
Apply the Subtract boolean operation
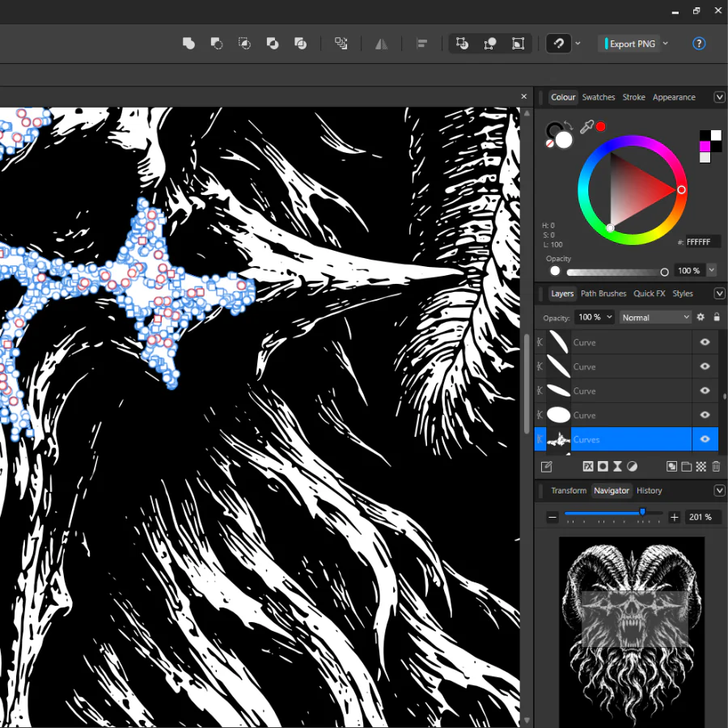(x=216, y=44)
